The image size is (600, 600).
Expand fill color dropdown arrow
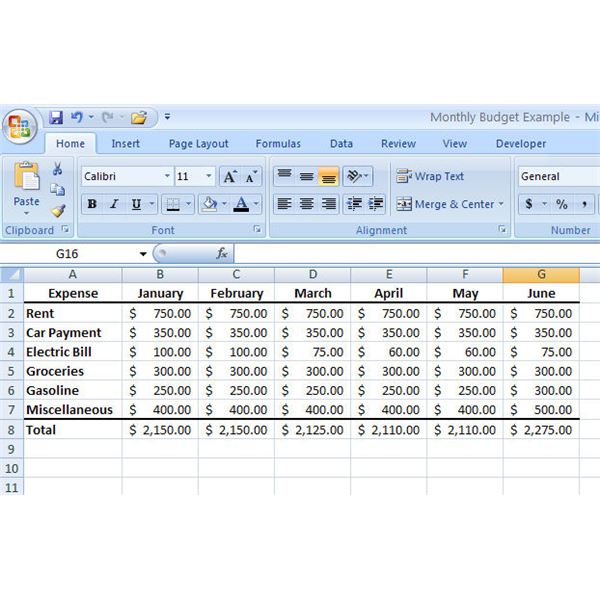tap(224, 204)
